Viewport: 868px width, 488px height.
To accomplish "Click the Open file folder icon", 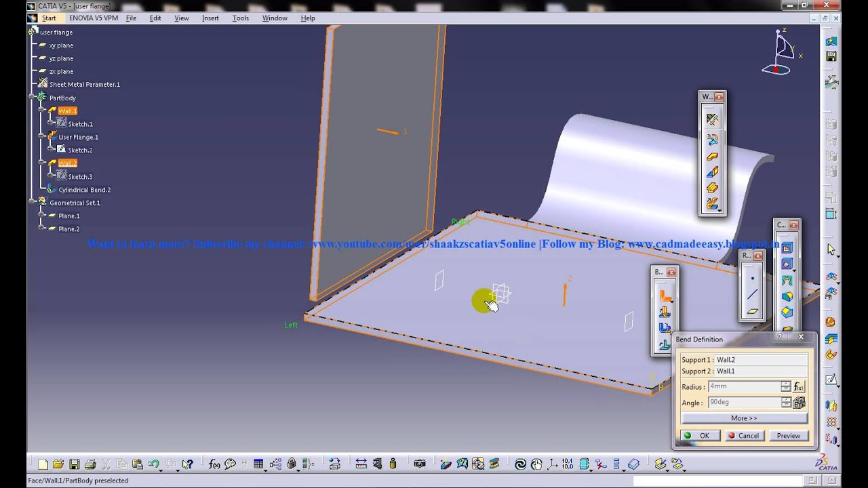I will tap(58, 464).
